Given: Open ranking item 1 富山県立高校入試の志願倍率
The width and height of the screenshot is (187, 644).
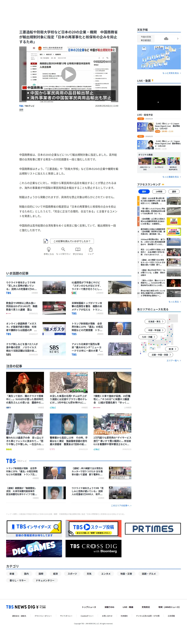Looking at the screenshot, I should tap(159, 201).
